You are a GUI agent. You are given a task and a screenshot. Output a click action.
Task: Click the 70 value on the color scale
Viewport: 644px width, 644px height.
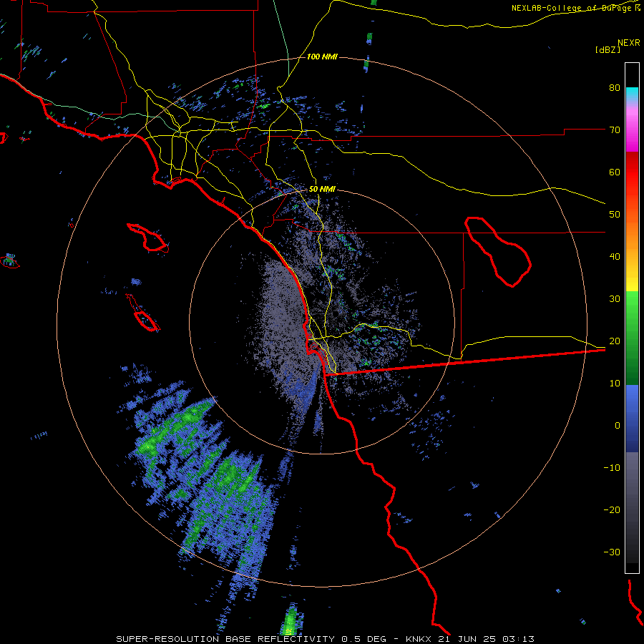click(x=615, y=130)
